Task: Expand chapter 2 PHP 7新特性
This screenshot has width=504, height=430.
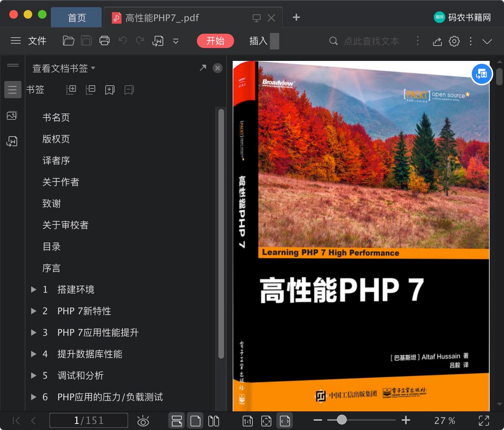Action: 34,311
